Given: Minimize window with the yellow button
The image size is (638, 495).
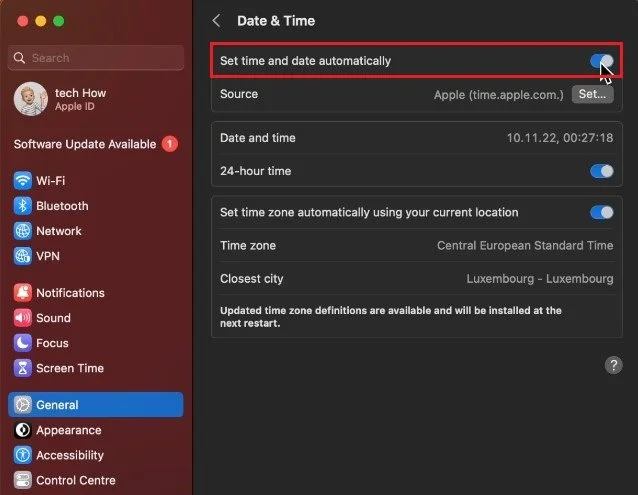Looking at the screenshot, I should pyautogui.click(x=41, y=21).
